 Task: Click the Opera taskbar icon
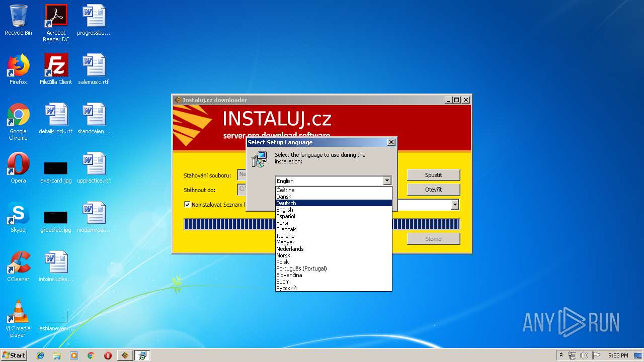(x=108, y=355)
